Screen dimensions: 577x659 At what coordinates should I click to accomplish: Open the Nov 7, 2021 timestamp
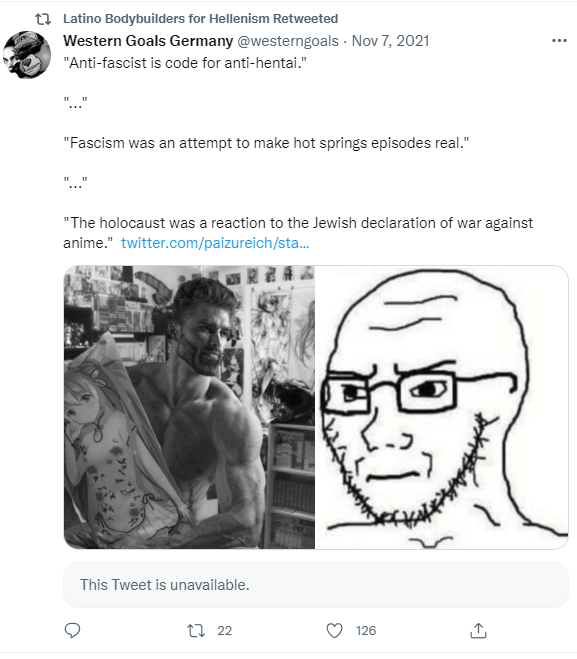pos(390,41)
